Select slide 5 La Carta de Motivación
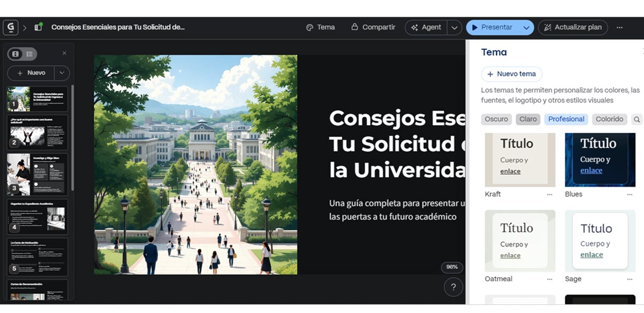 tap(38, 257)
